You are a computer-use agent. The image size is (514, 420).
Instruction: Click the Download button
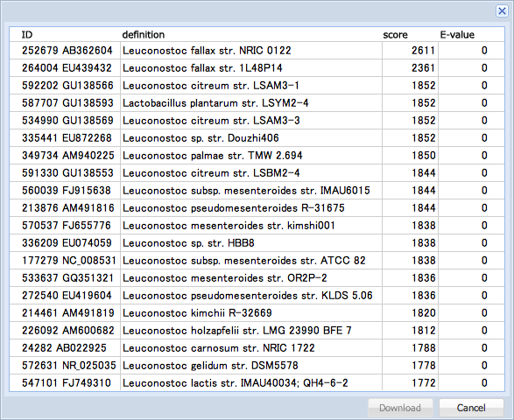[400, 408]
